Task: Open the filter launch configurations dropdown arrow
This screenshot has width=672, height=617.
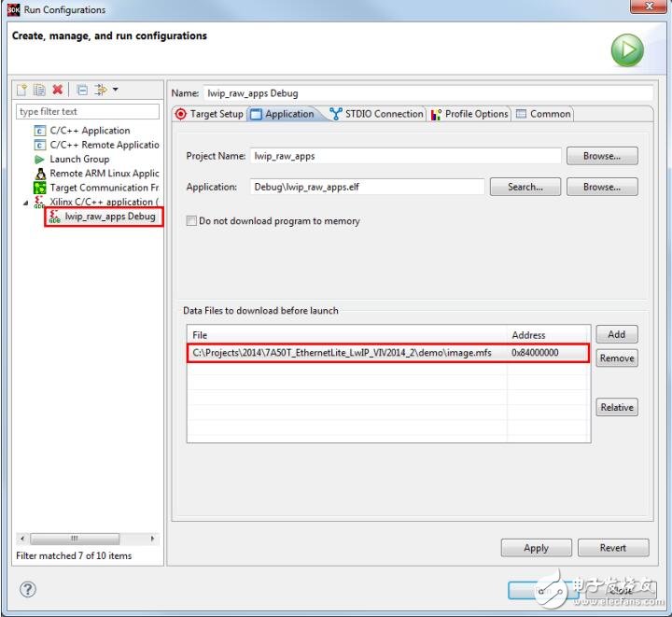Action: (x=116, y=90)
